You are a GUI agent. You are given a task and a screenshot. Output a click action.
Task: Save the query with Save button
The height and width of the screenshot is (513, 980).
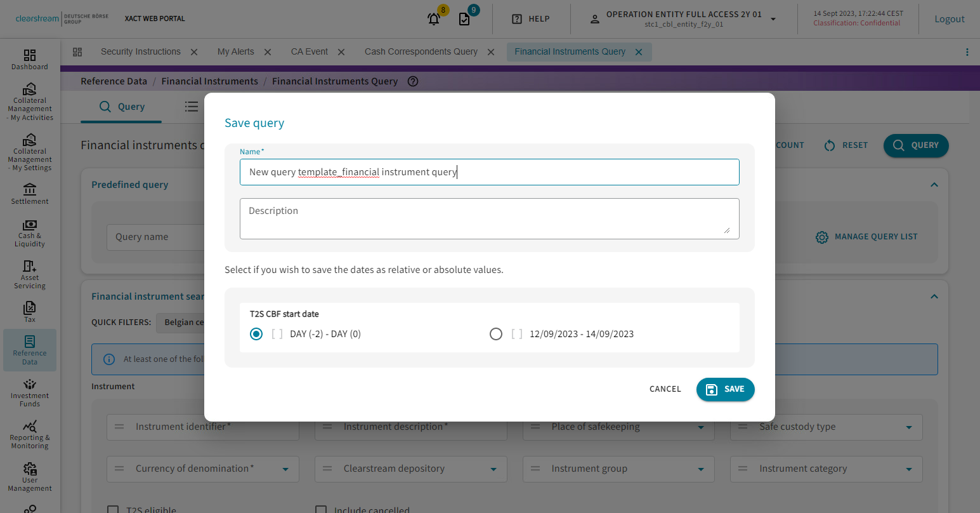pyautogui.click(x=725, y=389)
